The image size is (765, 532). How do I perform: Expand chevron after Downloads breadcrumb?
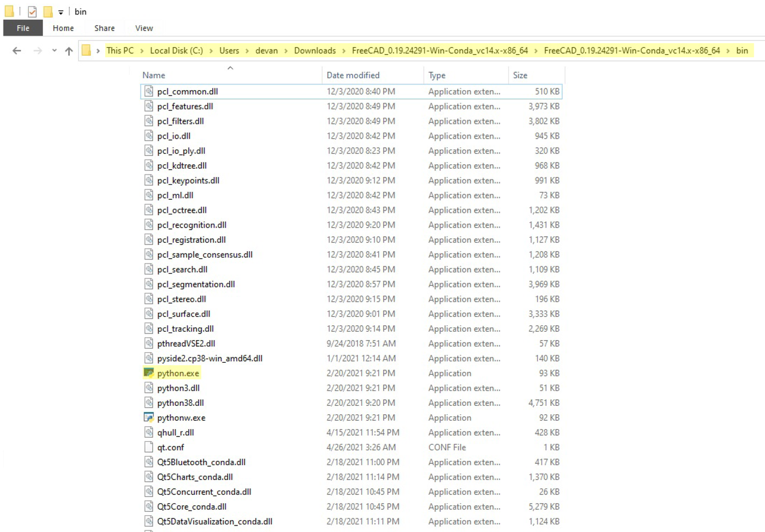point(344,51)
